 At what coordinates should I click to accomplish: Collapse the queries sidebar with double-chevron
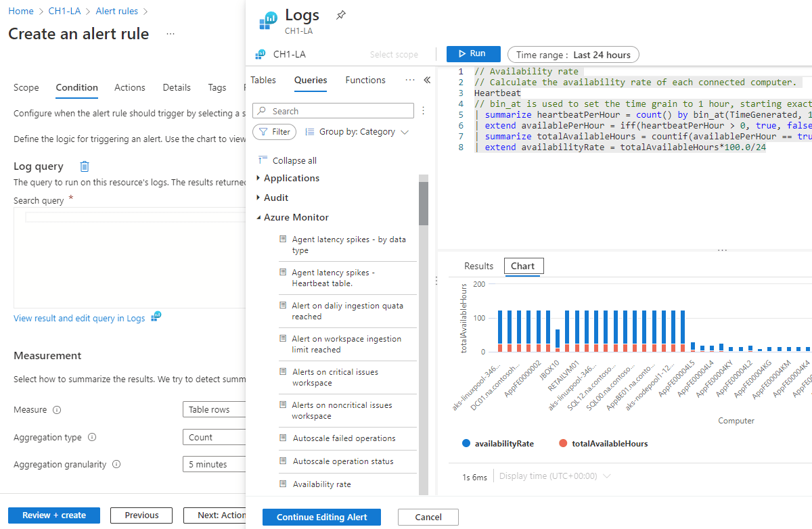point(427,79)
